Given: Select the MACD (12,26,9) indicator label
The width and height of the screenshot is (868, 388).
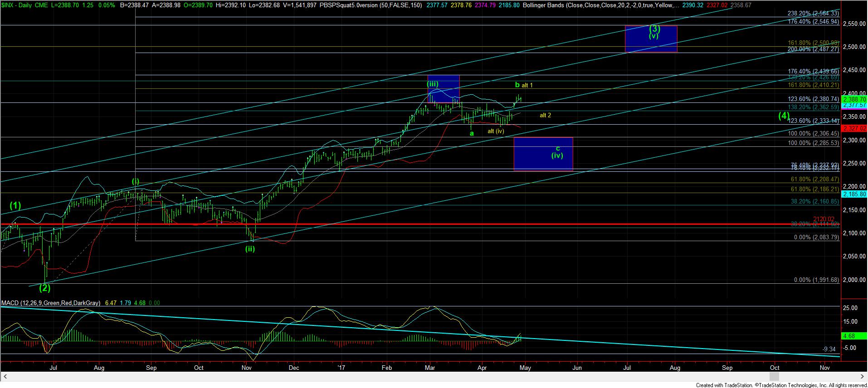Looking at the screenshot, I should click(51, 303).
